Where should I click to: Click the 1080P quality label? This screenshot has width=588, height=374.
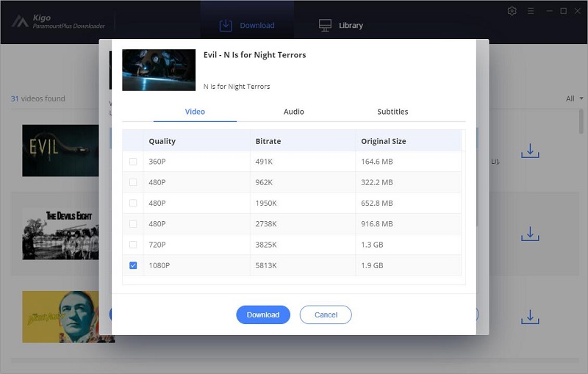point(159,266)
